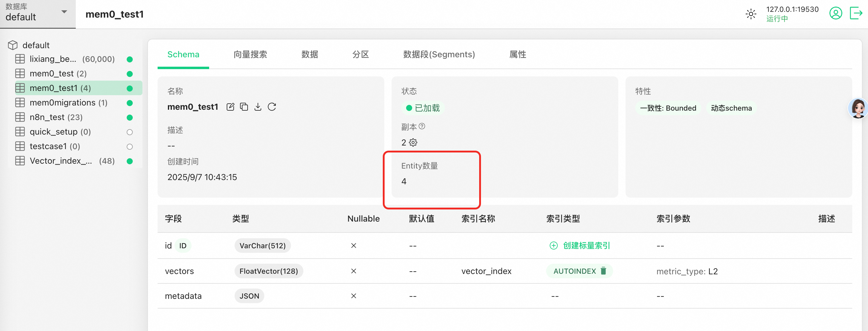
Task: Open the mem0migrations (1) collection
Action: coord(75,102)
